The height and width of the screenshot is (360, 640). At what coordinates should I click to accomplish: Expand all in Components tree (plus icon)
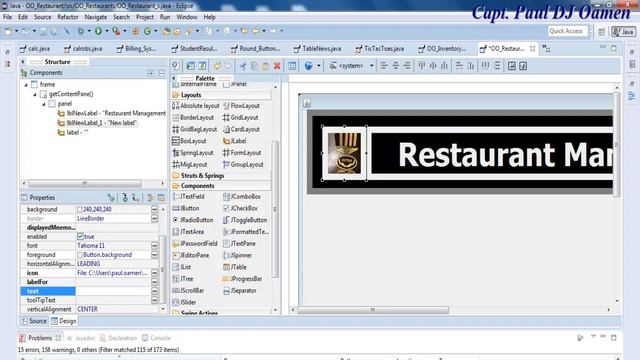151,73
